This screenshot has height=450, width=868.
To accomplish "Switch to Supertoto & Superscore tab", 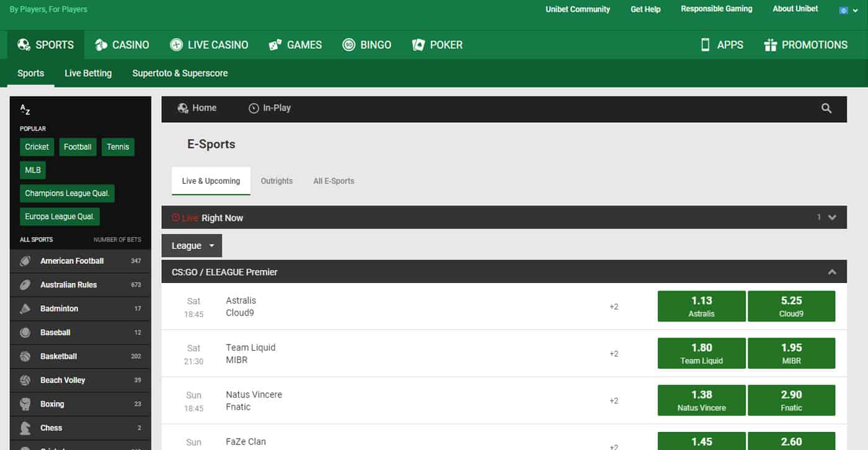I will tap(180, 73).
